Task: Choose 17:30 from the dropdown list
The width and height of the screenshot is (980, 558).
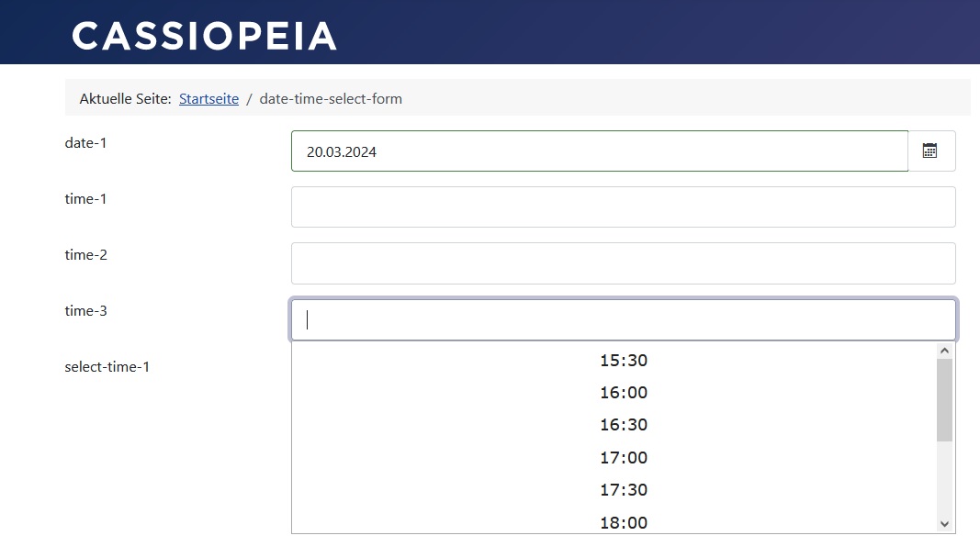Action: [x=624, y=490]
